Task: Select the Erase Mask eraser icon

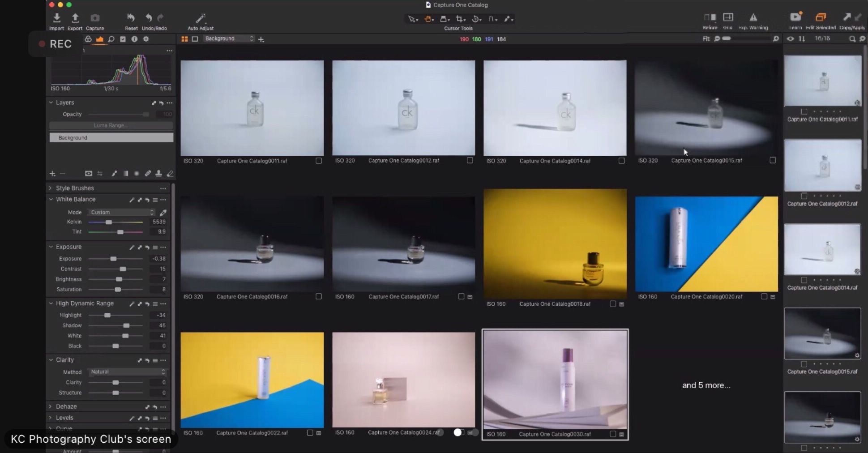Action: click(170, 174)
